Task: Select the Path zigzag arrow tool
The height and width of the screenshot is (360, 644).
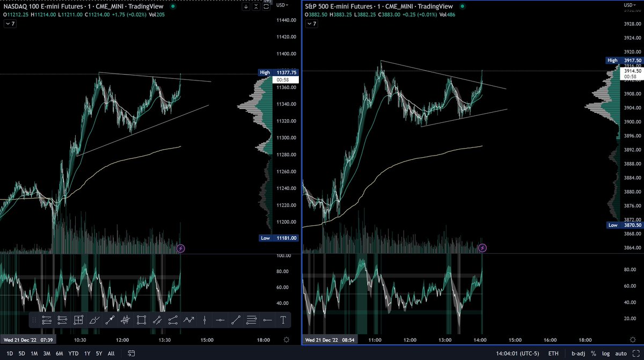Action: click(189, 320)
